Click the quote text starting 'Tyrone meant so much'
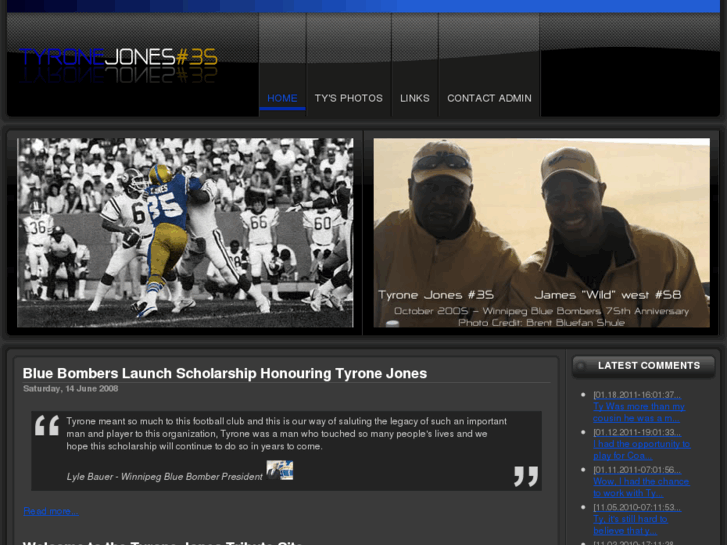Image resolution: width=727 pixels, height=545 pixels. pos(287,434)
